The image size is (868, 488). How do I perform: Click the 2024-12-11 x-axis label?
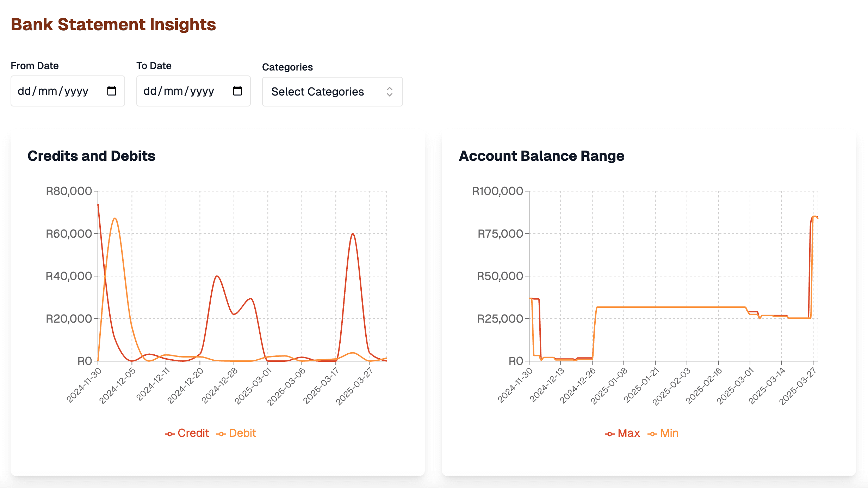(x=153, y=384)
